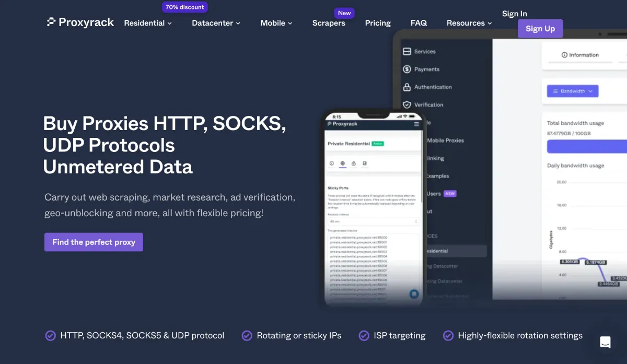Image resolution: width=627 pixels, height=364 pixels.
Task: Expand the Mobile menu
Action: pos(276,23)
